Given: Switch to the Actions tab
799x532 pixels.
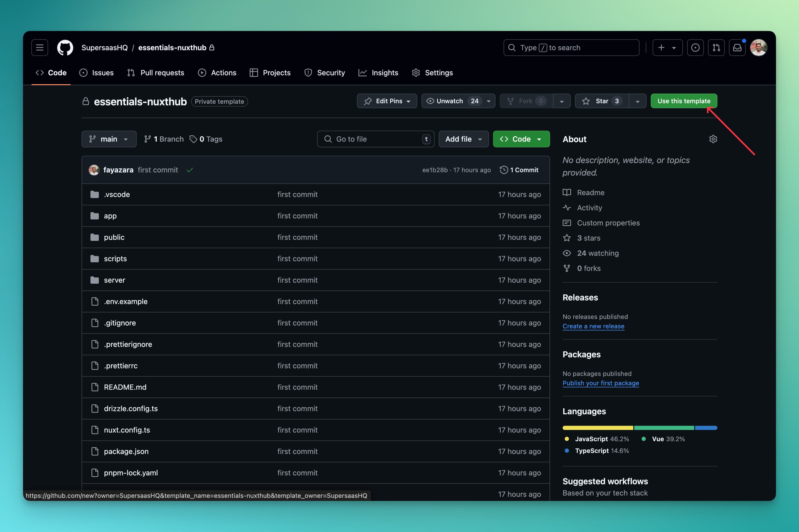Looking at the screenshot, I should pyautogui.click(x=217, y=73).
